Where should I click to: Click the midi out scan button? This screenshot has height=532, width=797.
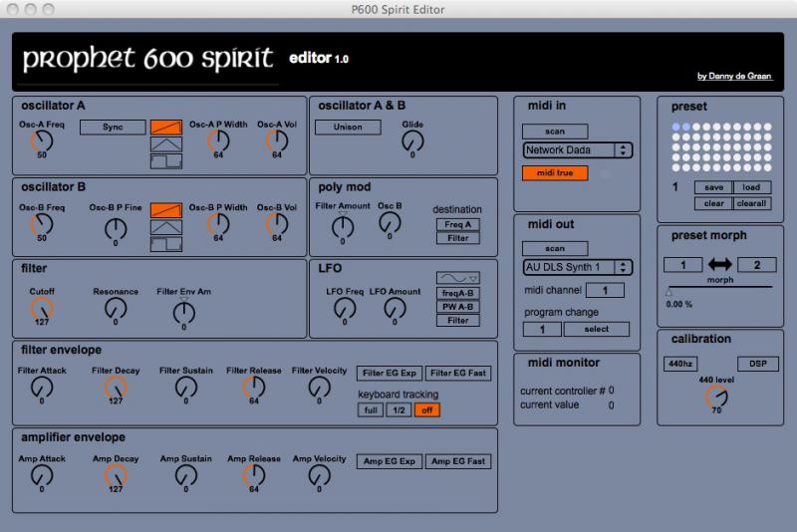(x=555, y=248)
